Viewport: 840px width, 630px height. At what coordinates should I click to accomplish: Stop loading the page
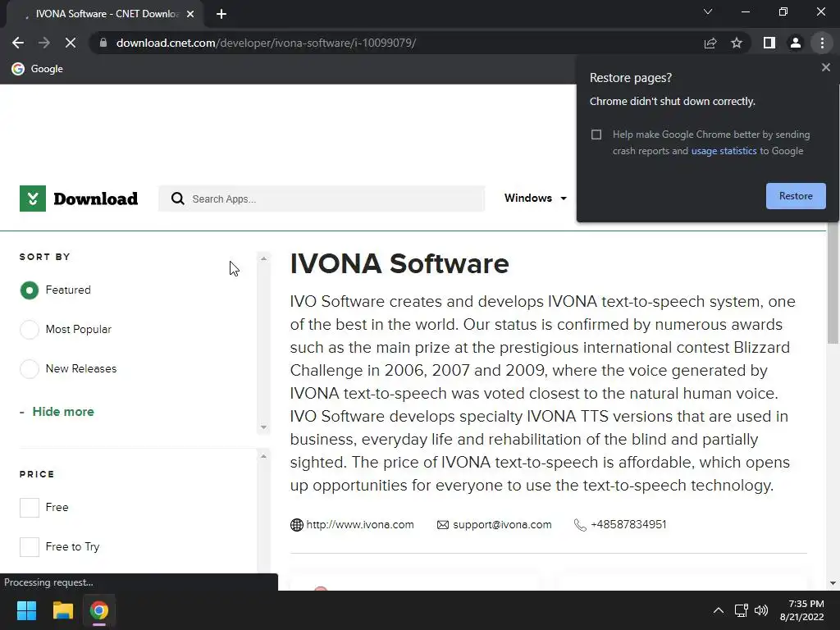[71, 43]
